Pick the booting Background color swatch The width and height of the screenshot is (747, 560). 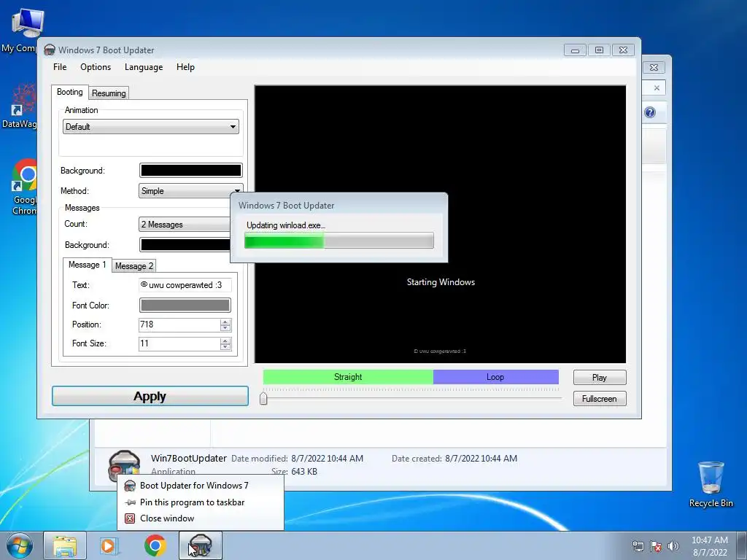[190, 171]
